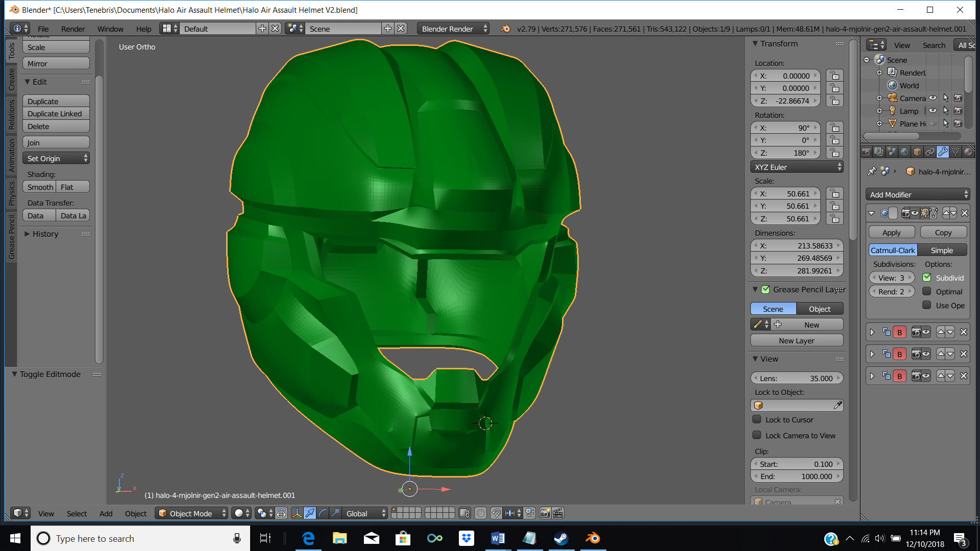This screenshot has width=980, height=551.
Task: Click the Join button
Action: (x=56, y=142)
